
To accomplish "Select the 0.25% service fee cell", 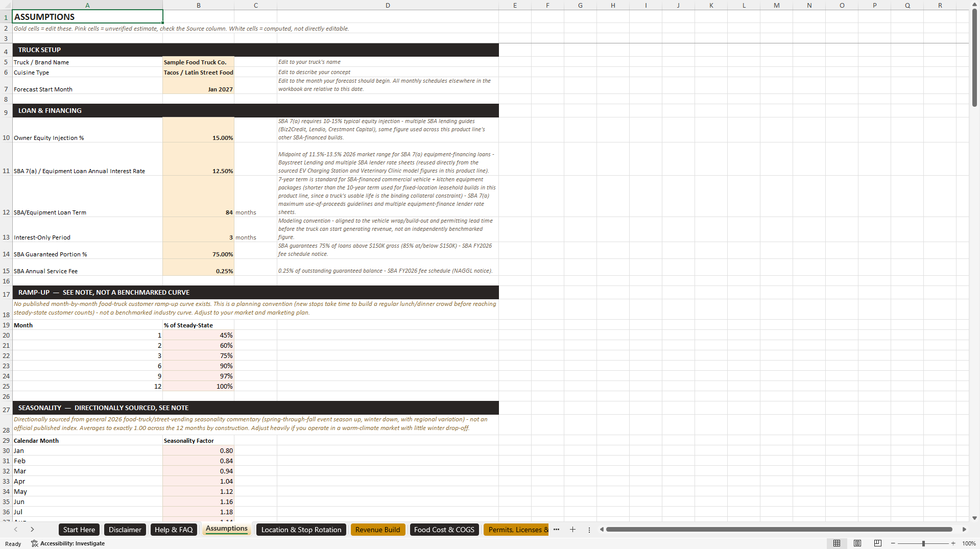I will click(198, 267).
